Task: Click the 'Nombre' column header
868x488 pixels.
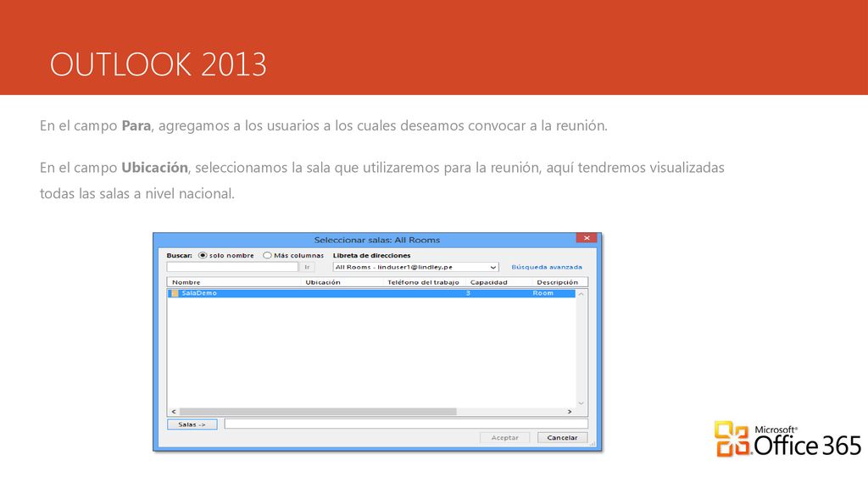Action: (186, 282)
